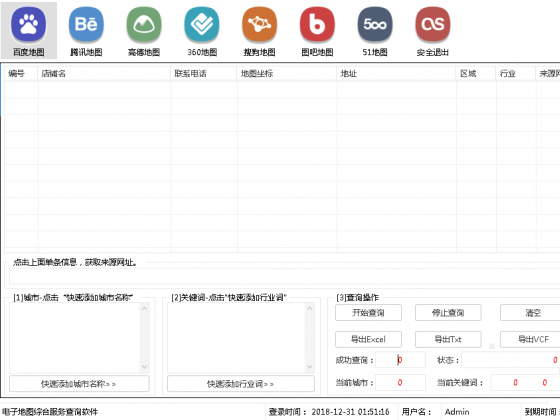This screenshot has height=420, width=560.
Task: Click the 当前城市 value field
Action: (x=400, y=382)
